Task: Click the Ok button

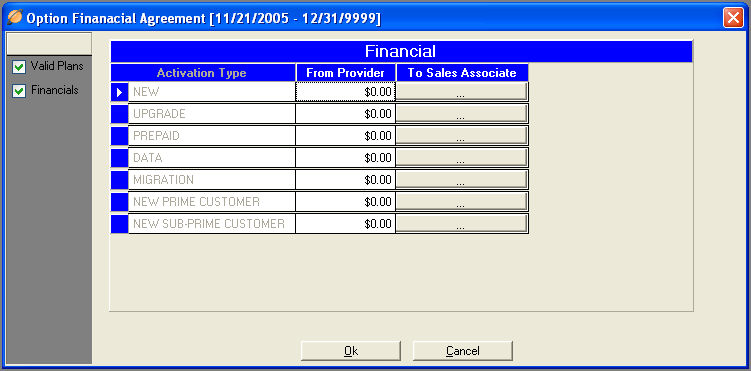Action: tap(351, 351)
